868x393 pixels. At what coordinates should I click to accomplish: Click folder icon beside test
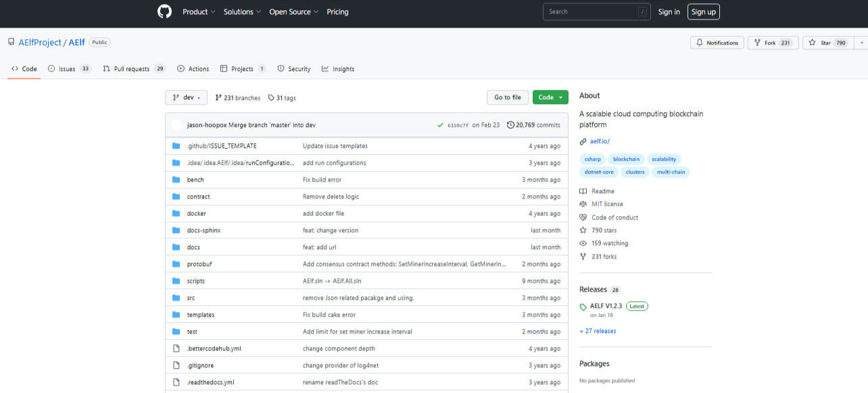click(176, 332)
